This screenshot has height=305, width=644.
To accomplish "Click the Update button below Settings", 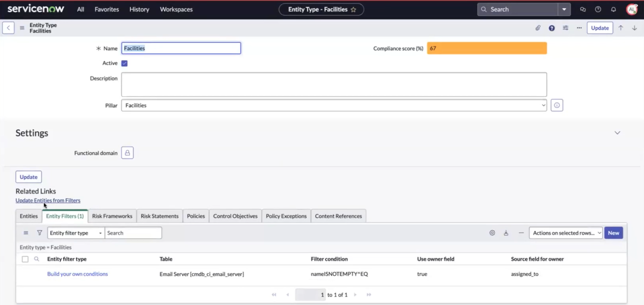I will (x=29, y=177).
